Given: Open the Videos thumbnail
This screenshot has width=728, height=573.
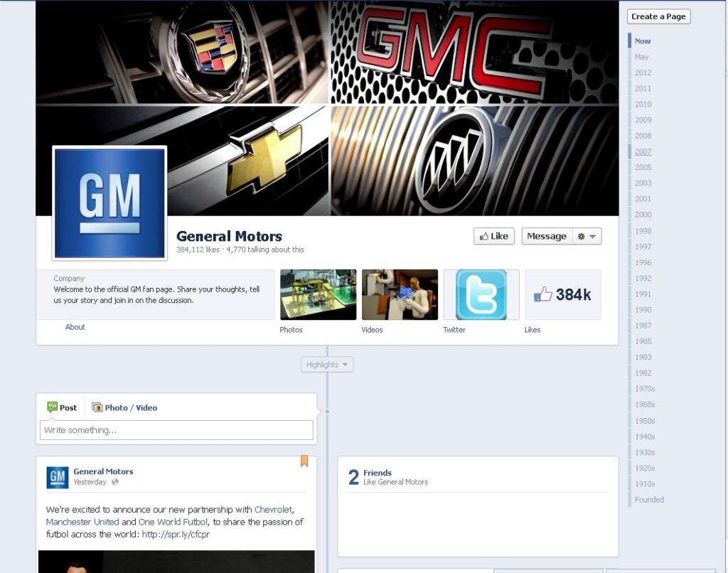Looking at the screenshot, I should (x=400, y=294).
